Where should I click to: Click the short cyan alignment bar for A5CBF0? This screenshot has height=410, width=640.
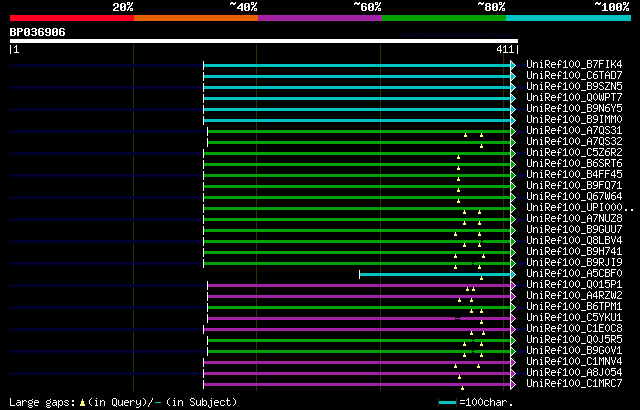(x=435, y=275)
